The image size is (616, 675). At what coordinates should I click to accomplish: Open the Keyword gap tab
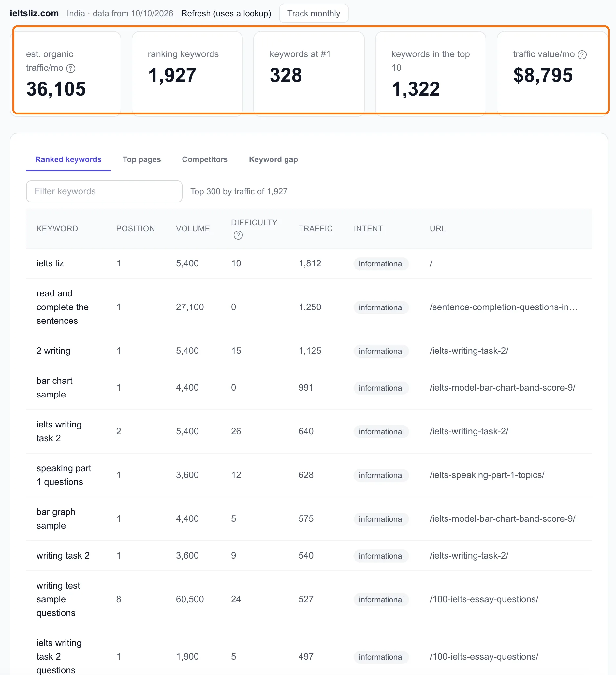point(273,159)
